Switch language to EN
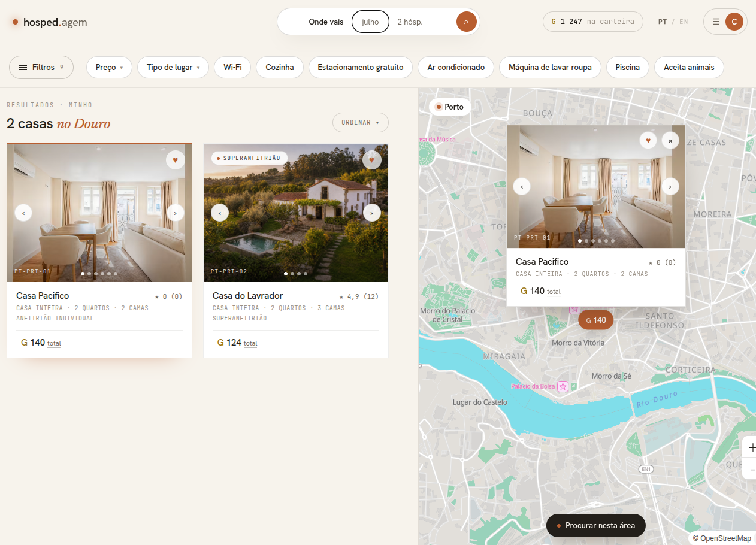The image size is (756, 545). click(684, 22)
